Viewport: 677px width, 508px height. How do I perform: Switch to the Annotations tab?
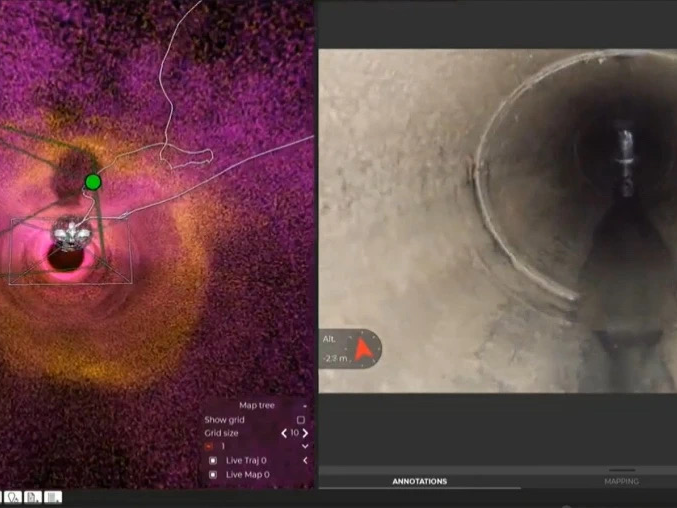click(419, 481)
